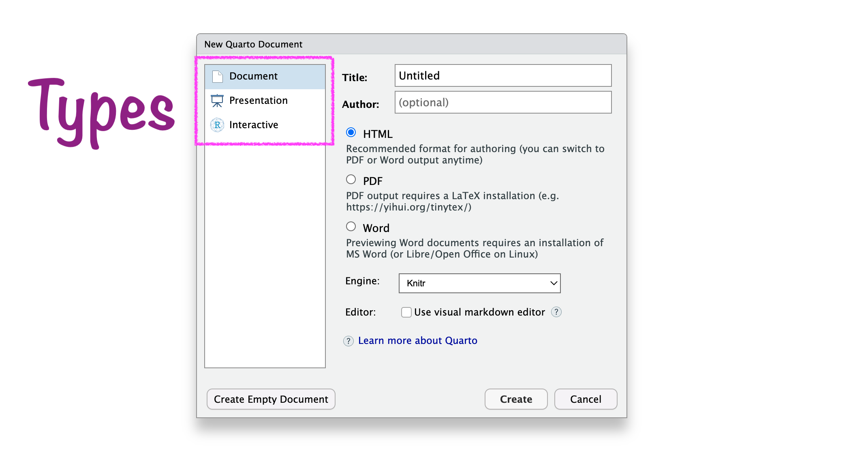Click the Document page icon
Screen dimensions: 868x451
pos(218,76)
